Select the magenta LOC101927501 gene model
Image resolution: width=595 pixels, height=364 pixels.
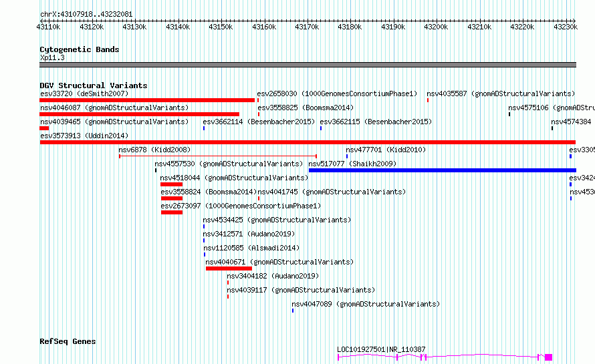click(445, 357)
